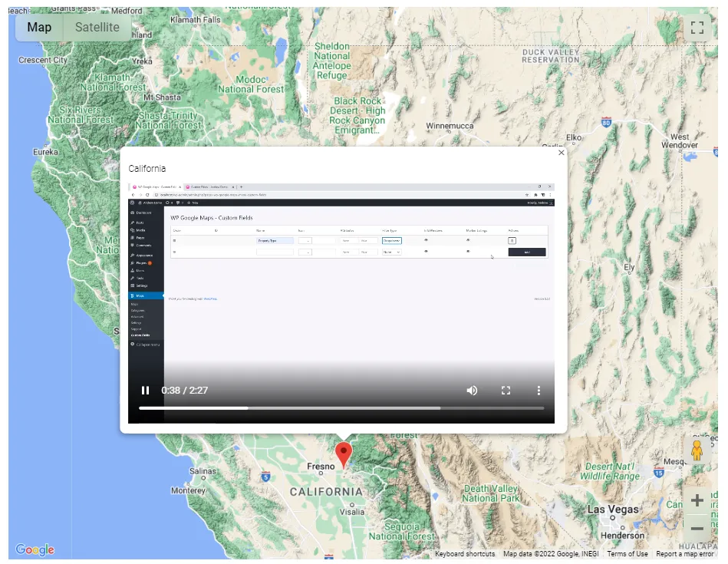Click the video time 0:38 / 2:27
This screenshot has height=564, width=728.
(x=184, y=391)
